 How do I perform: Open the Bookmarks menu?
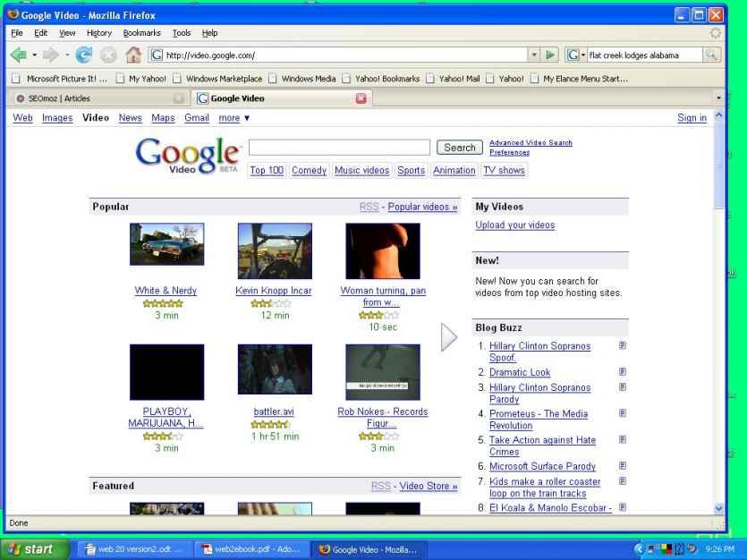pyautogui.click(x=142, y=33)
